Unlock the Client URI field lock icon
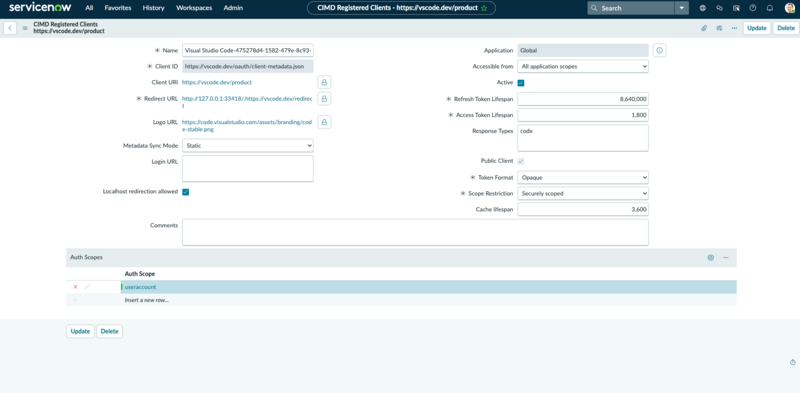 [324, 82]
